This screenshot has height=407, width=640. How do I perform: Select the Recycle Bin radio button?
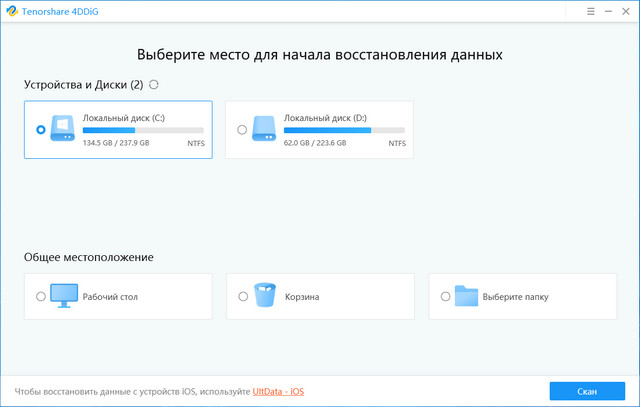coord(243,296)
